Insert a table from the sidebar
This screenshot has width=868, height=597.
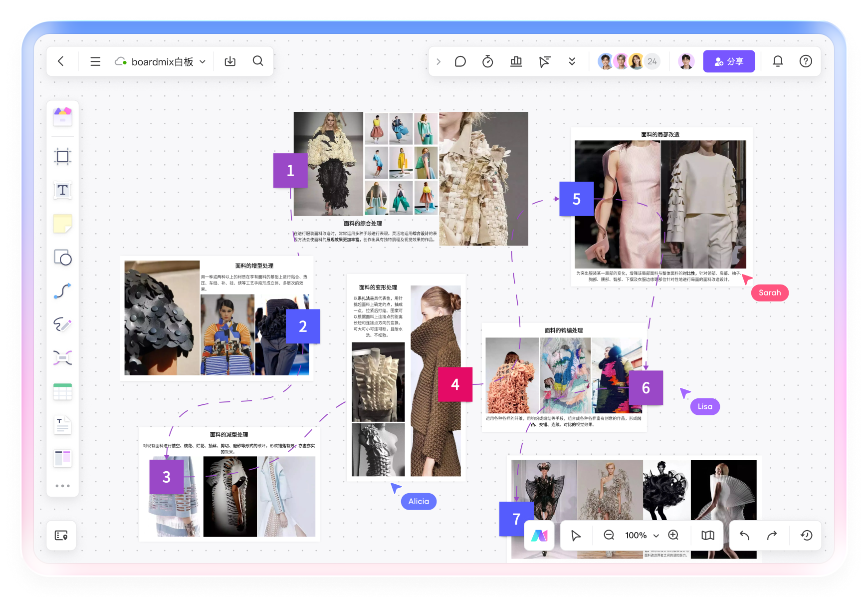(62, 392)
